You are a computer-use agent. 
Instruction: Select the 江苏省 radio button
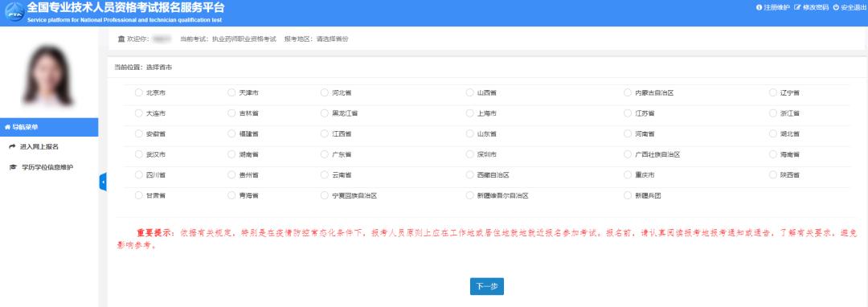(627, 113)
